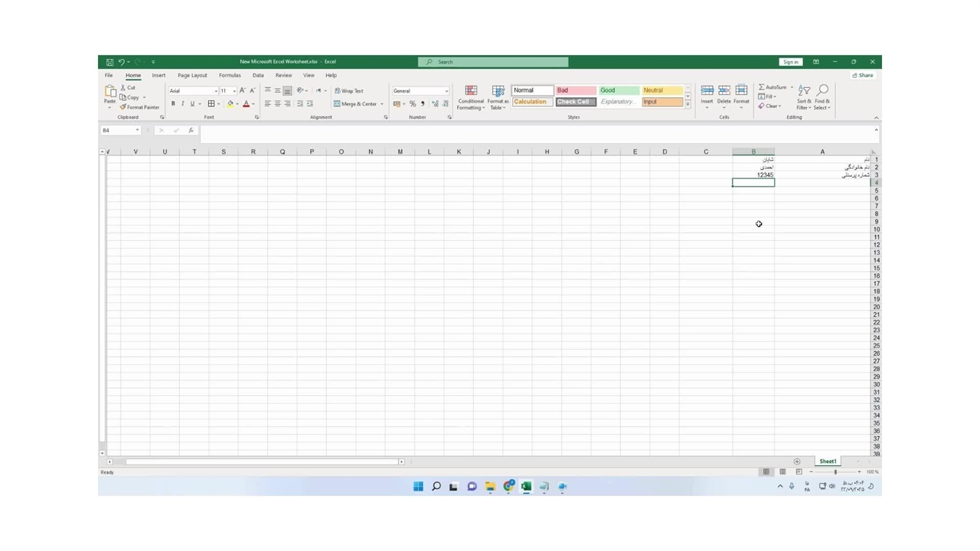Toggle bold formatting

point(173,104)
